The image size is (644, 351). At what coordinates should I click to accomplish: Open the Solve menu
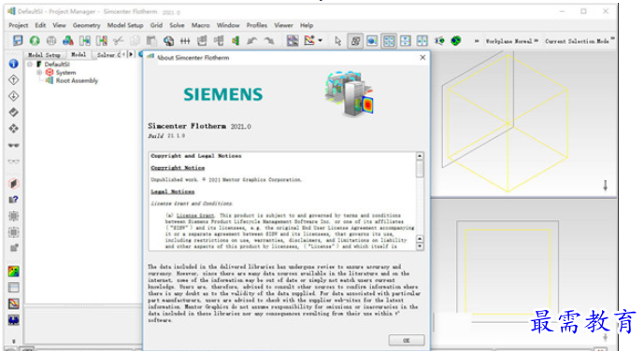click(x=177, y=25)
